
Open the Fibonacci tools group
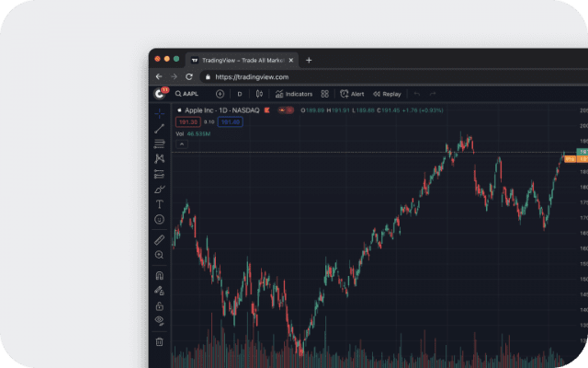[x=159, y=144]
